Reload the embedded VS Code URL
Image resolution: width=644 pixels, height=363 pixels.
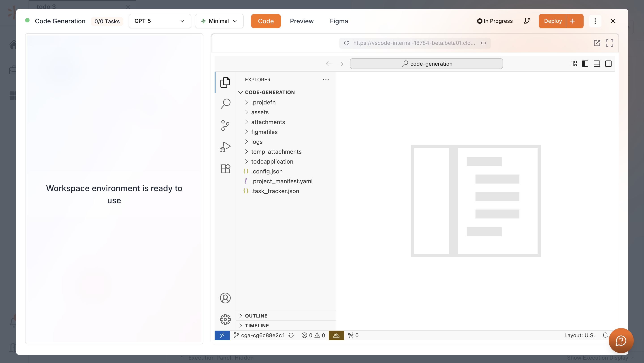click(x=346, y=43)
